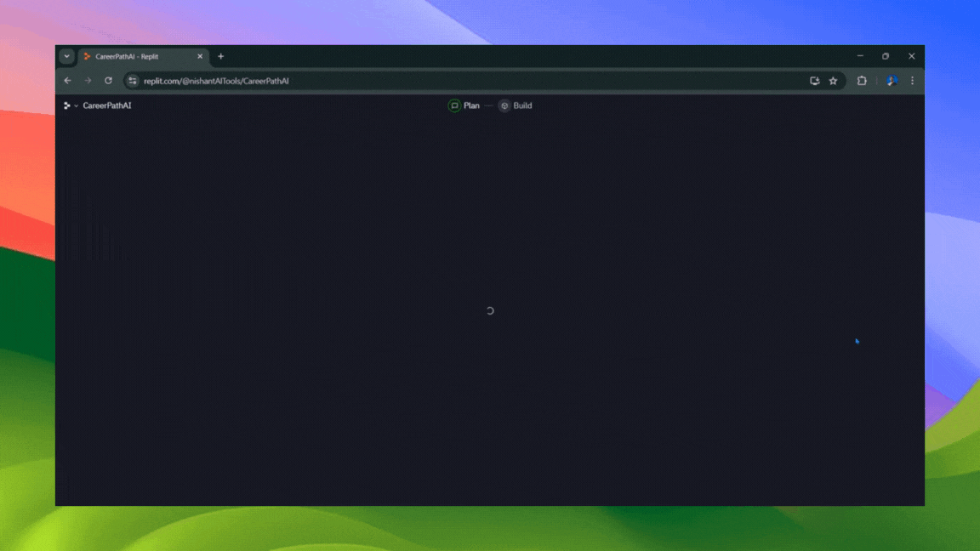Click inside the address bar URL field
This screenshot has width=980, height=551.
click(255, 81)
